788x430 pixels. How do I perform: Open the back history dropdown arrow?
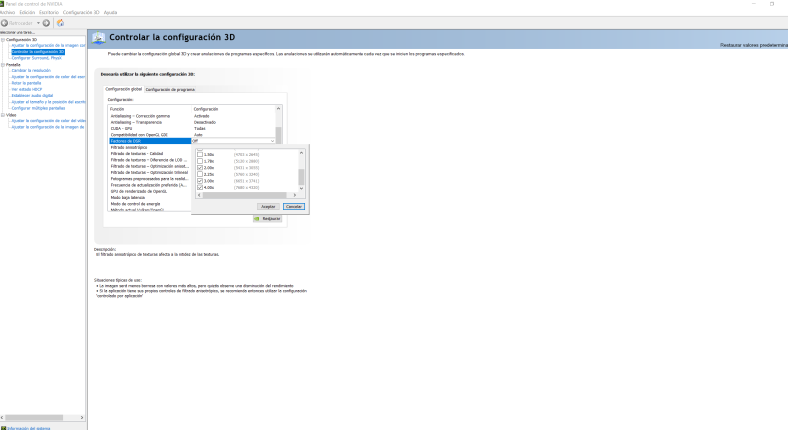coord(38,23)
